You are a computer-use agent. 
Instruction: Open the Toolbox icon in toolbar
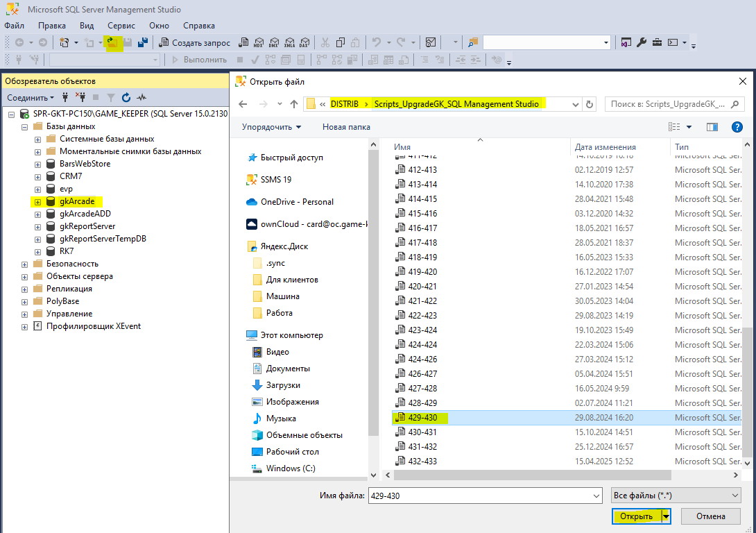point(657,42)
